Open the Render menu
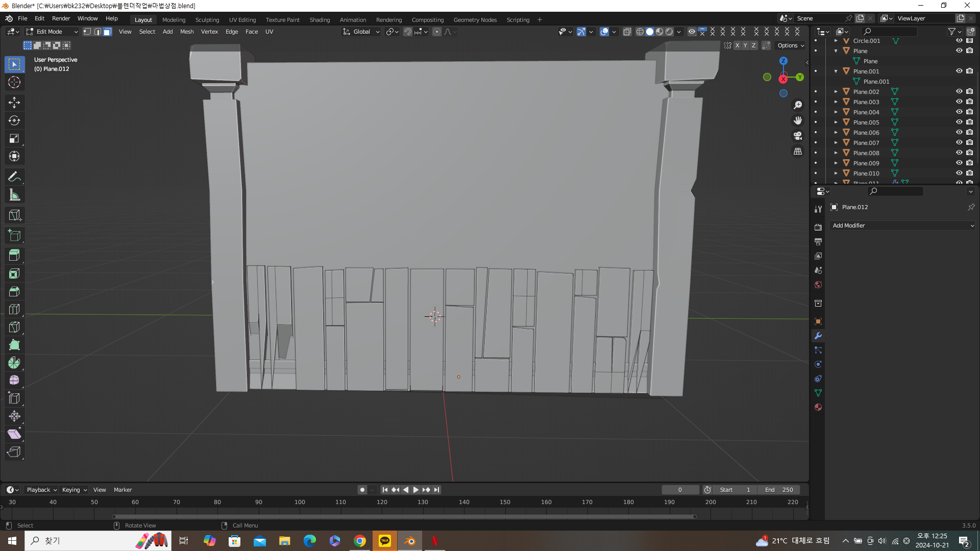The height and width of the screenshot is (551, 980). 61,18
